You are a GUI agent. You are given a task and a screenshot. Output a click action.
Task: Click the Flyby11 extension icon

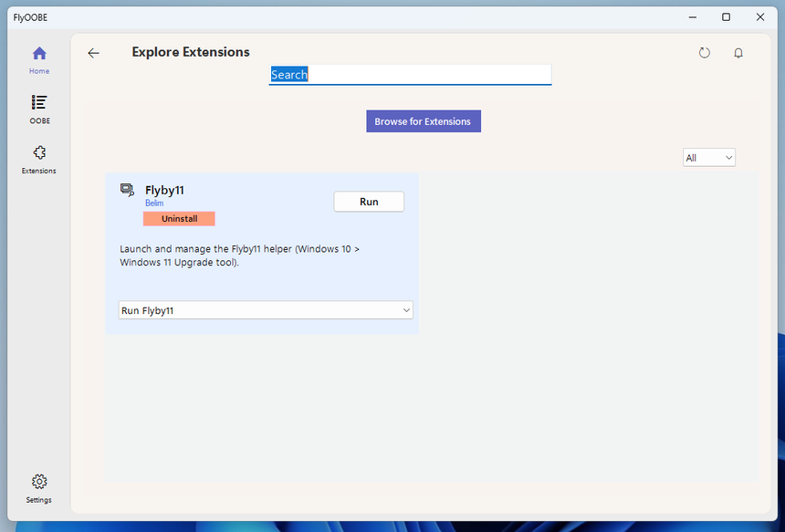[128, 190]
